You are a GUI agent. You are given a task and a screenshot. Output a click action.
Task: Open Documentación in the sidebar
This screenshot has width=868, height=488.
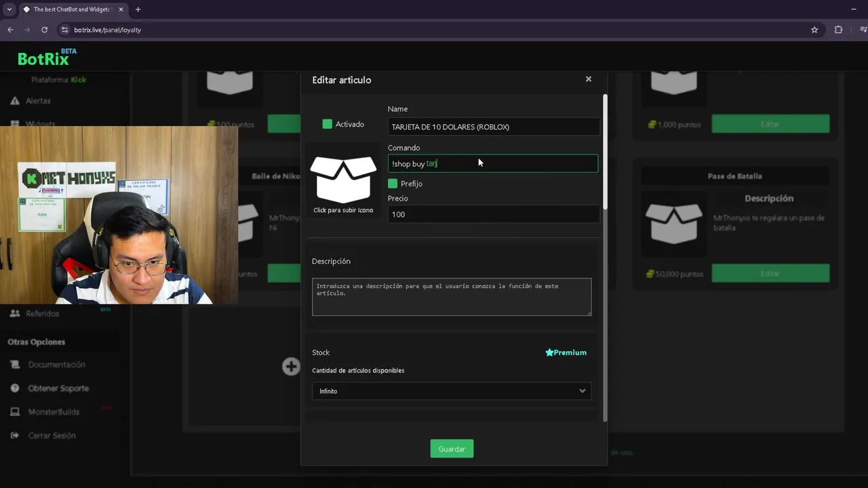tap(56, 365)
